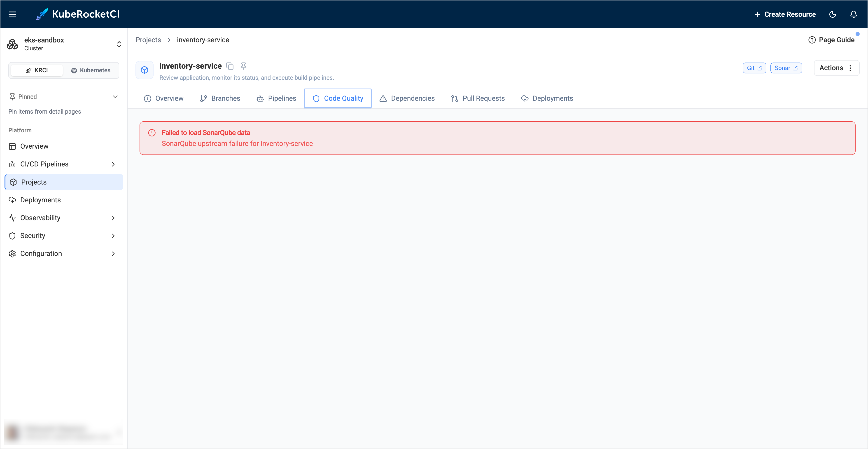Select the Code Quality tab
868x449 pixels.
tap(338, 98)
